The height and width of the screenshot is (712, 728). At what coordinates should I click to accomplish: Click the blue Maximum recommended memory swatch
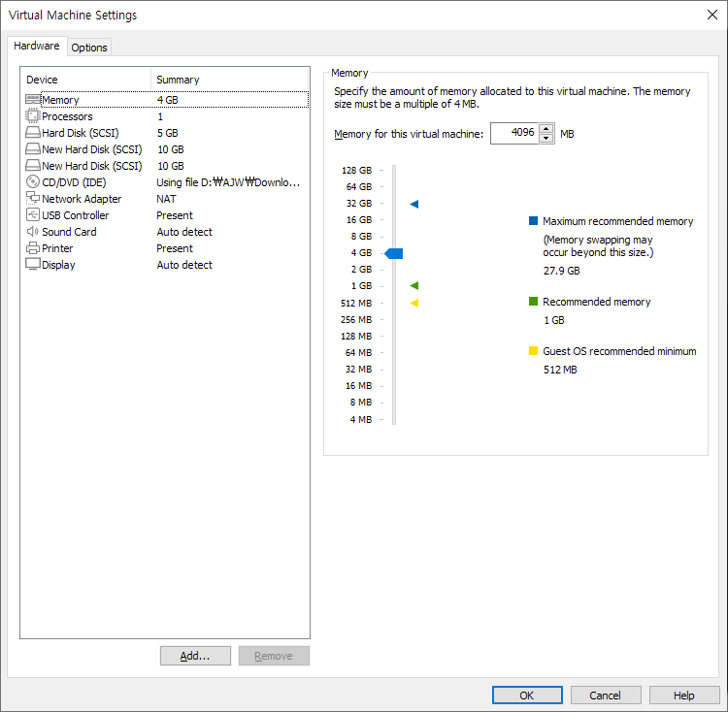click(x=533, y=221)
